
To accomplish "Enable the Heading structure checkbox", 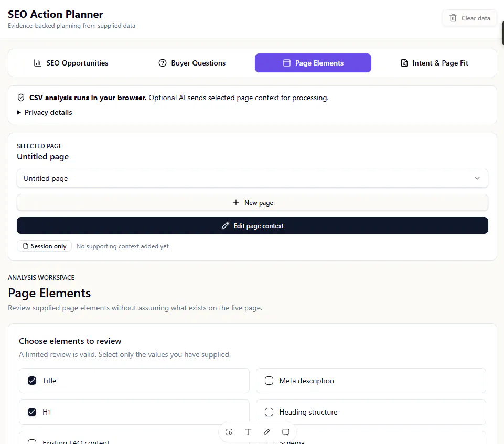I will 269,412.
